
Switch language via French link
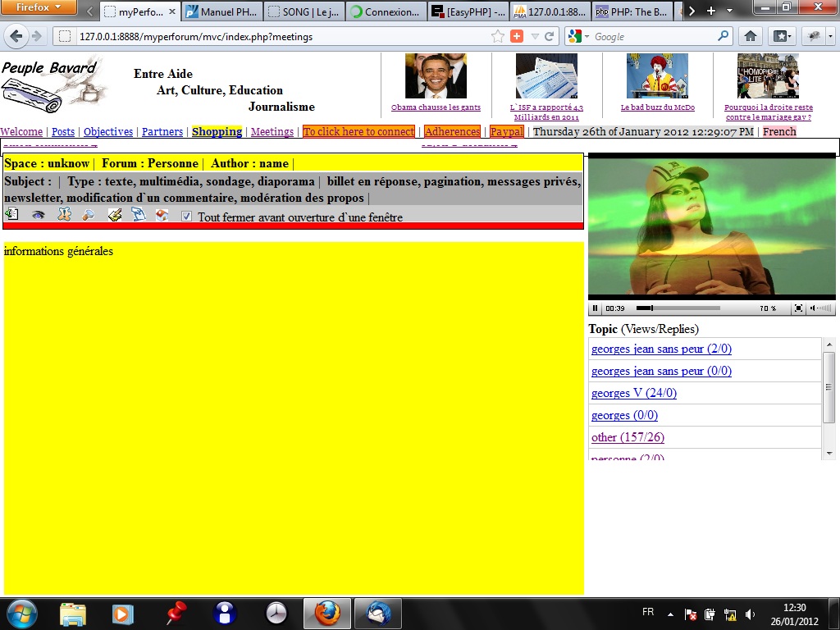point(779,131)
